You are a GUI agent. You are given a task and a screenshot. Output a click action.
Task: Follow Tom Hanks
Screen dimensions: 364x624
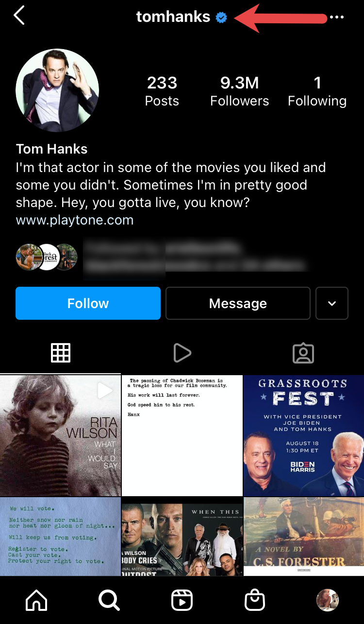(x=88, y=303)
